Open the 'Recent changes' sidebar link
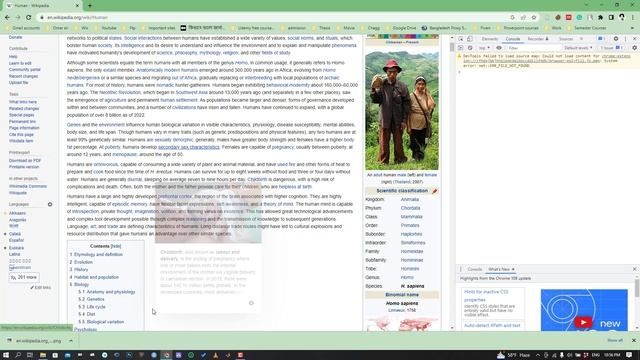640x360 pixels. pos(23,76)
